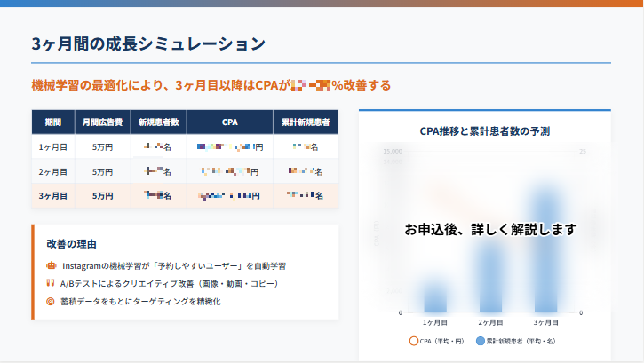644x363 pixels.
Task: Click the 3ヶ月目 bar in the chart
Action: (x=545, y=250)
